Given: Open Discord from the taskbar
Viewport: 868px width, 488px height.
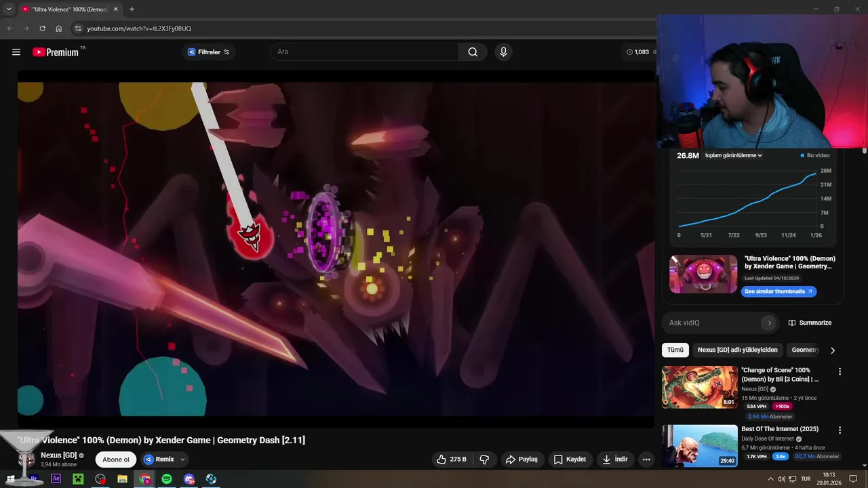Looking at the screenshot, I should coord(189,479).
